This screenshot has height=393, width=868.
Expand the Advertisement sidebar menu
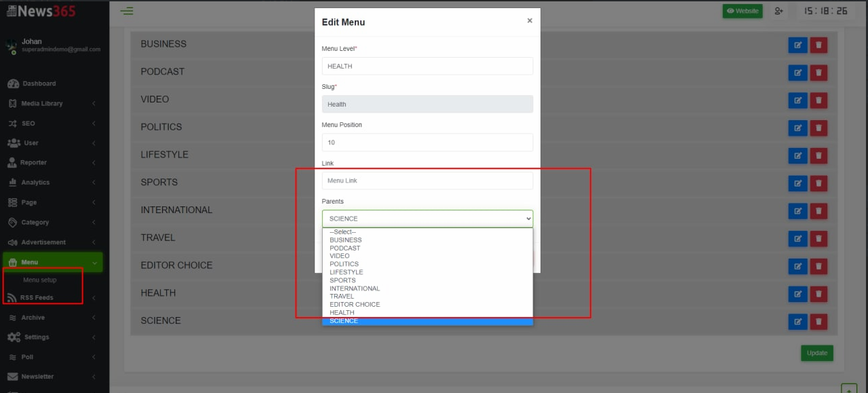pos(52,242)
